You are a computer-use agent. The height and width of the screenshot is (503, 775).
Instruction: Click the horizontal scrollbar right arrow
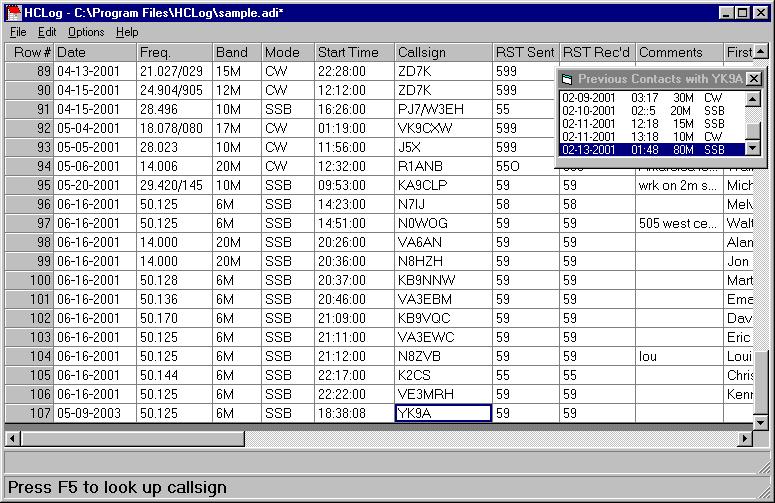pyautogui.click(x=745, y=438)
